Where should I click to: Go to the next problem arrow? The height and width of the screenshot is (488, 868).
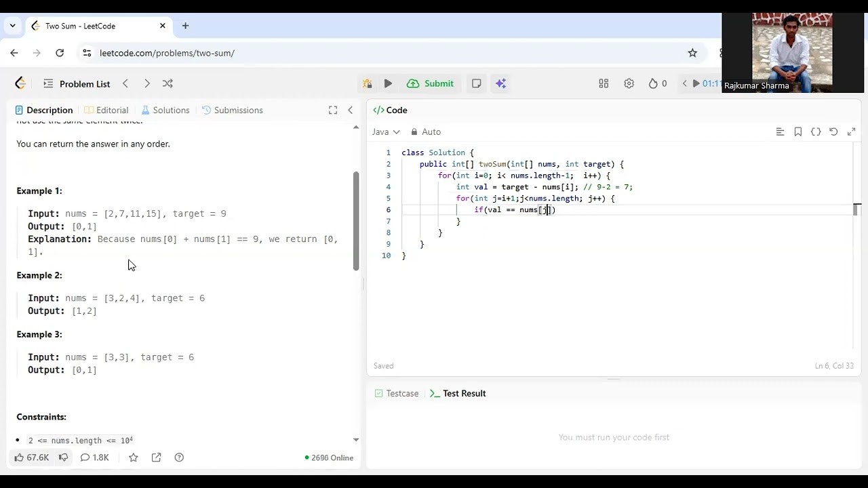(x=146, y=83)
